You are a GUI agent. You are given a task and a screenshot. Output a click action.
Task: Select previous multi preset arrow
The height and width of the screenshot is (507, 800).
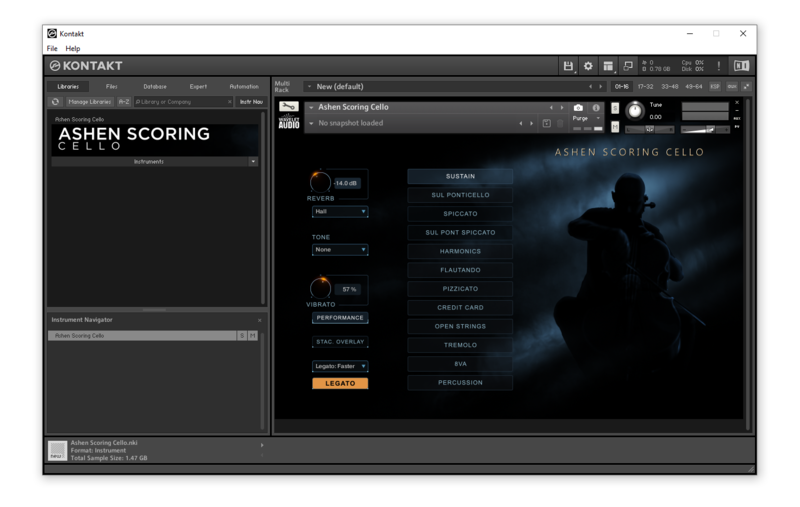click(590, 87)
